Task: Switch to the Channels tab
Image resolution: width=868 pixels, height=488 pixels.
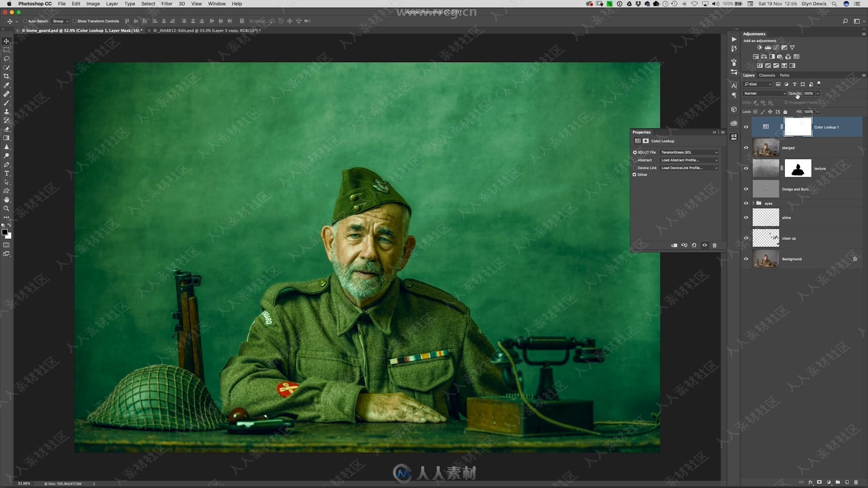Action: point(767,75)
